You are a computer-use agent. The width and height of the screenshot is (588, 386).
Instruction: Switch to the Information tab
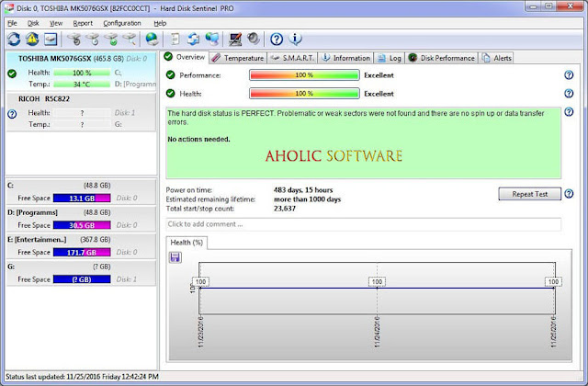pyautogui.click(x=346, y=58)
